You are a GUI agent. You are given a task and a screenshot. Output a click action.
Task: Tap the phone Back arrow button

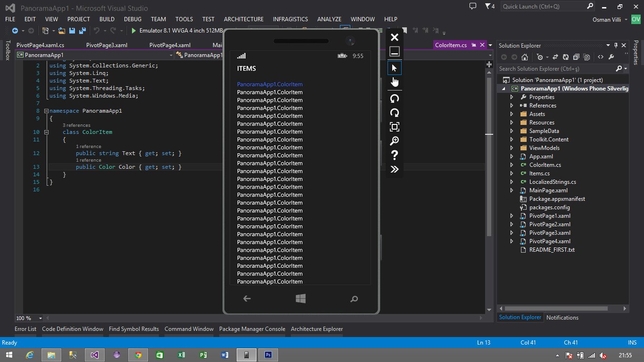pyautogui.click(x=247, y=298)
